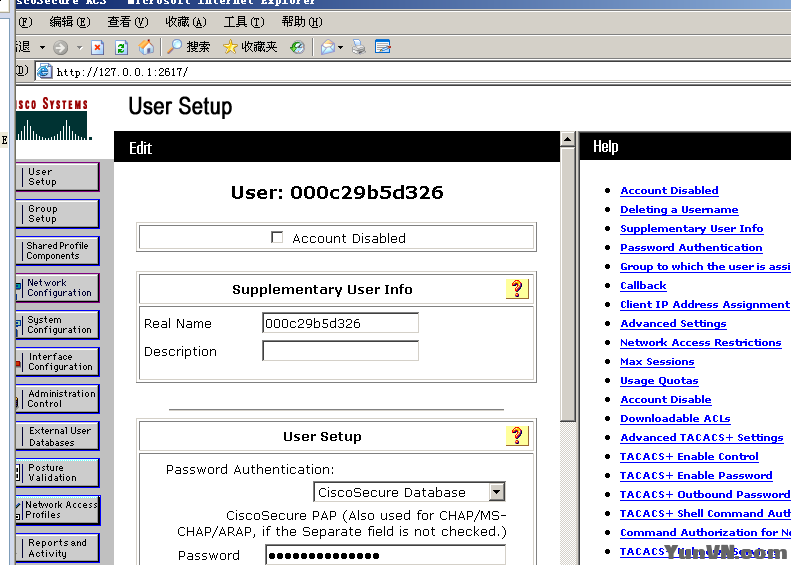Image resolution: width=791 pixels, height=565 pixels.
Task: Open Network Configuration section
Action: tap(58, 288)
